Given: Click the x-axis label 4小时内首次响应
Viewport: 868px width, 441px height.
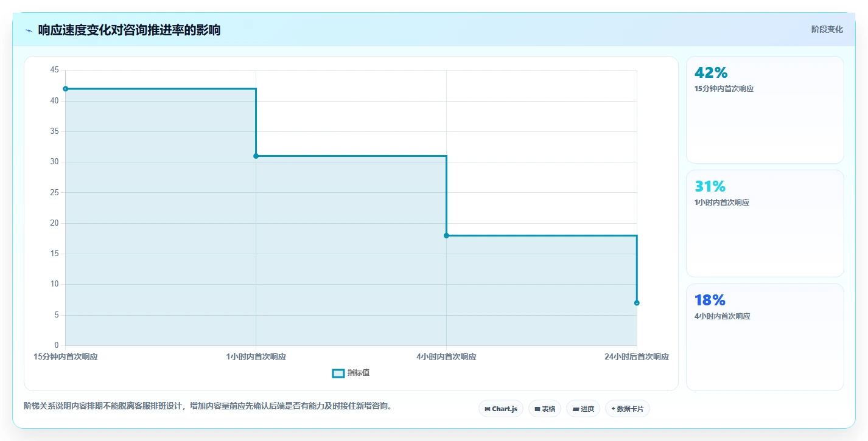Looking at the screenshot, I should [x=446, y=357].
